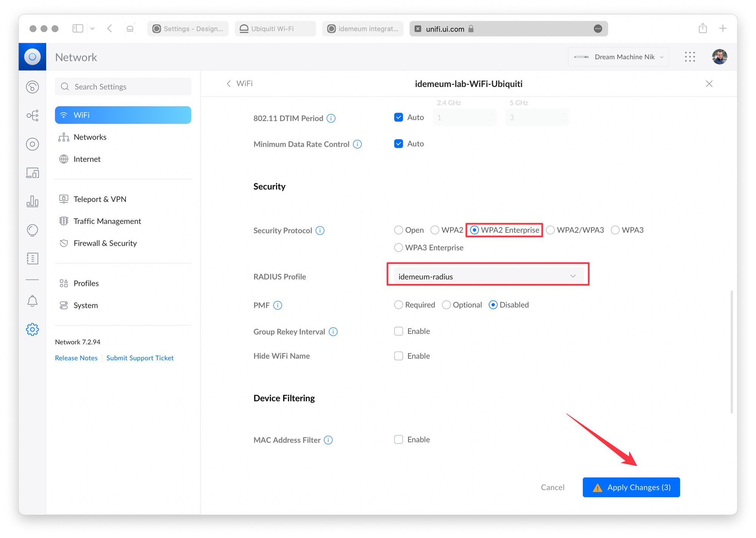Screen dimensions: 756x538
Task: Open the Topology icon in the sidebar
Action: [33, 115]
